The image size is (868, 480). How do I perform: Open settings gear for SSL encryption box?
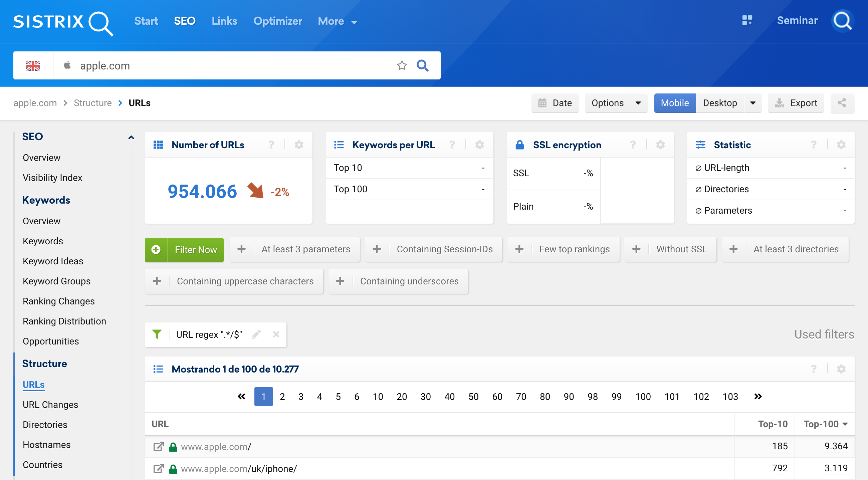660,145
